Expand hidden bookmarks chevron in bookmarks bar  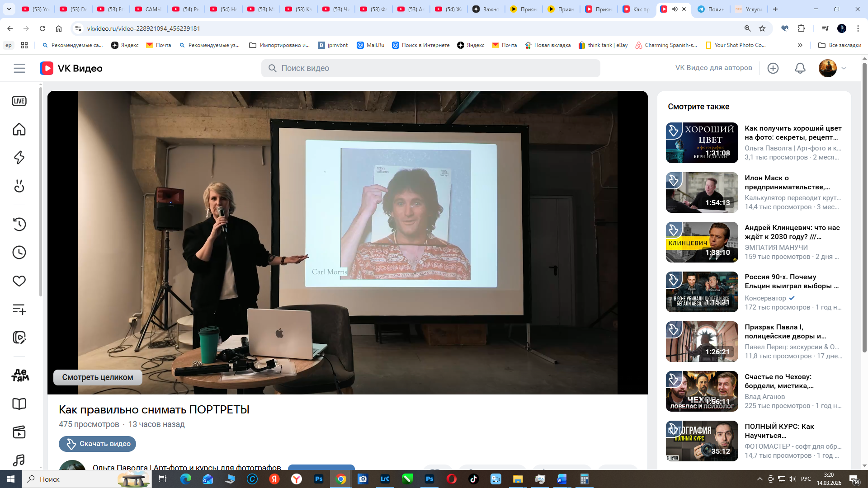coord(800,45)
